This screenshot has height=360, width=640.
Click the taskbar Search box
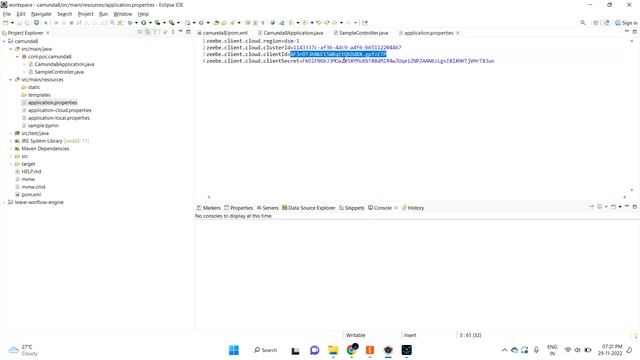(x=265, y=350)
